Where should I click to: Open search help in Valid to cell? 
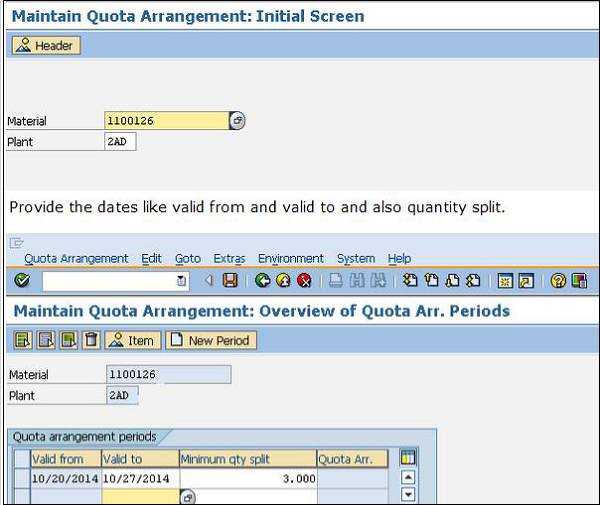[187, 497]
